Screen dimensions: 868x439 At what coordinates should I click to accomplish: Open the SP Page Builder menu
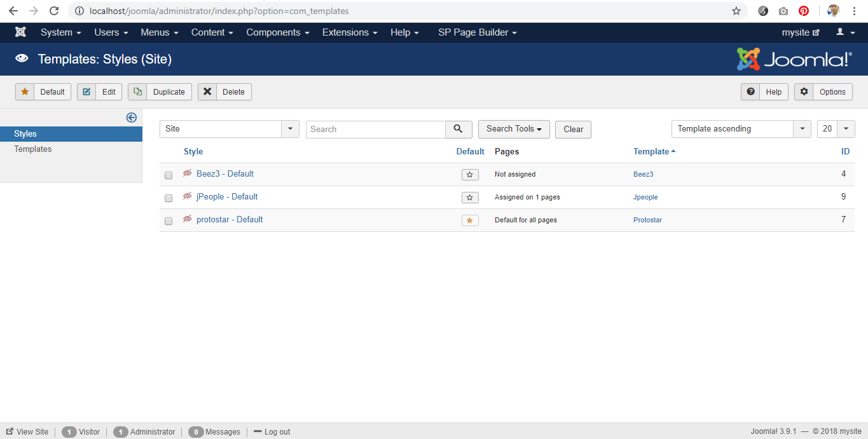click(x=477, y=32)
